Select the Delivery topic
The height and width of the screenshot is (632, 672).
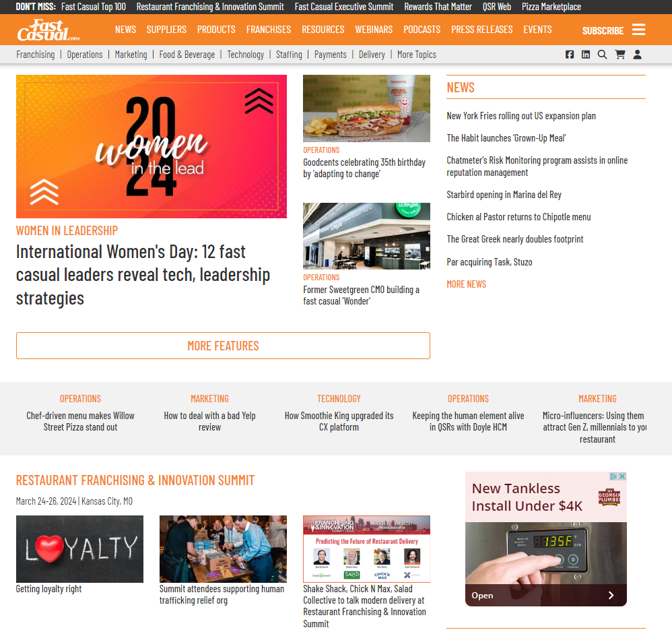click(x=372, y=55)
